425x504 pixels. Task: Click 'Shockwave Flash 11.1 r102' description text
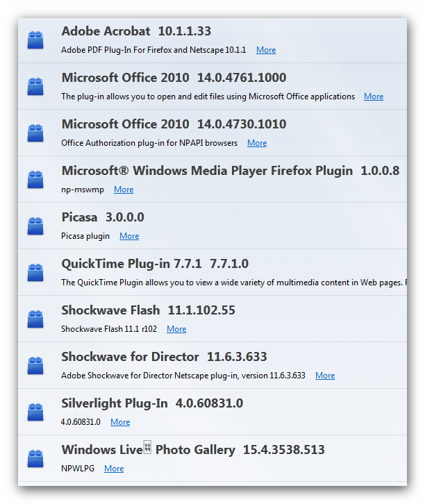[109, 329]
